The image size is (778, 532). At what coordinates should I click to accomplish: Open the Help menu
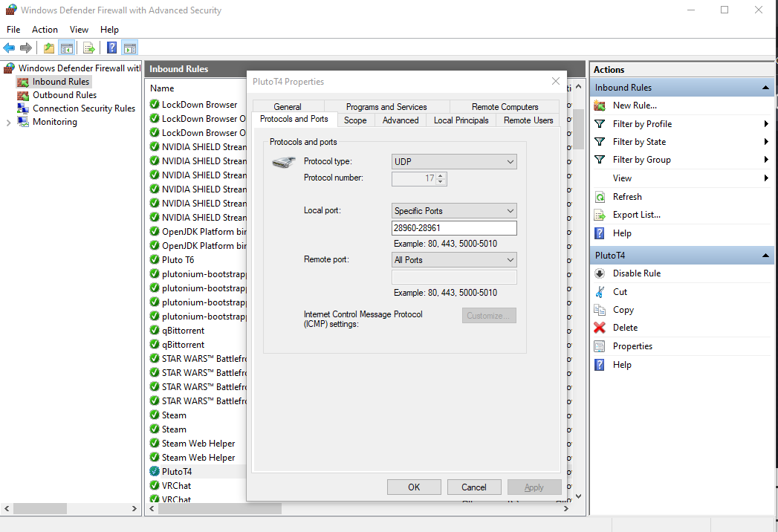(109, 30)
